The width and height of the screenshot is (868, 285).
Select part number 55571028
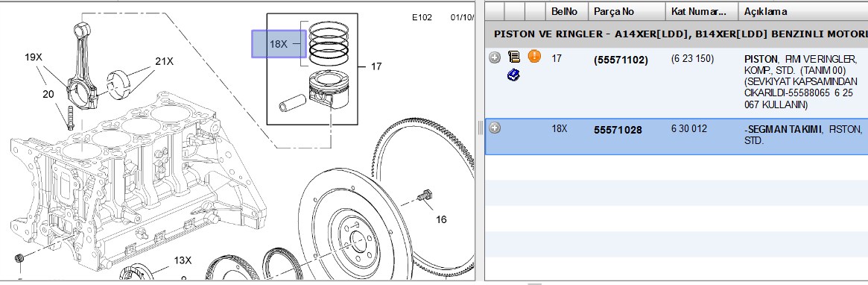(618, 131)
